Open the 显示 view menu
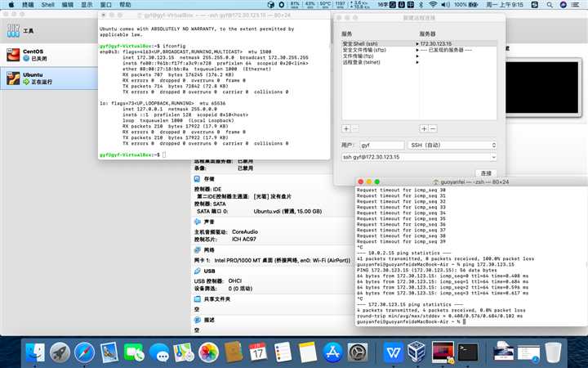Screen dimensions: 588x368 (x=87, y=5)
